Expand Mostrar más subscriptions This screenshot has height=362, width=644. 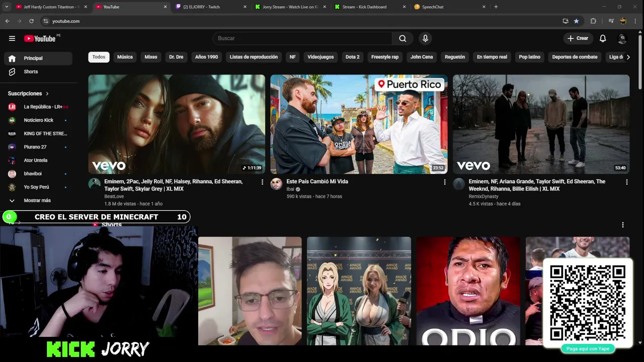click(x=38, y=201)
